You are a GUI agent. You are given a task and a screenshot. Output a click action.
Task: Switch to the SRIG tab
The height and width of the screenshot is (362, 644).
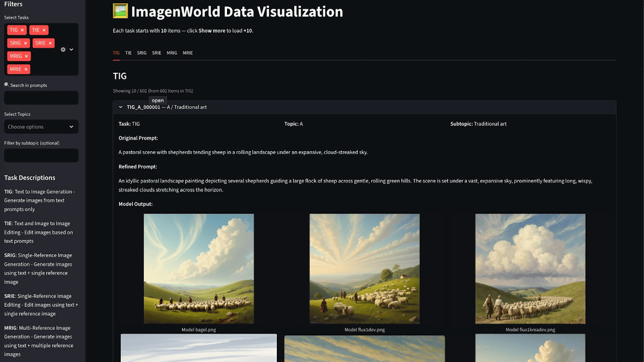[142, 53]
